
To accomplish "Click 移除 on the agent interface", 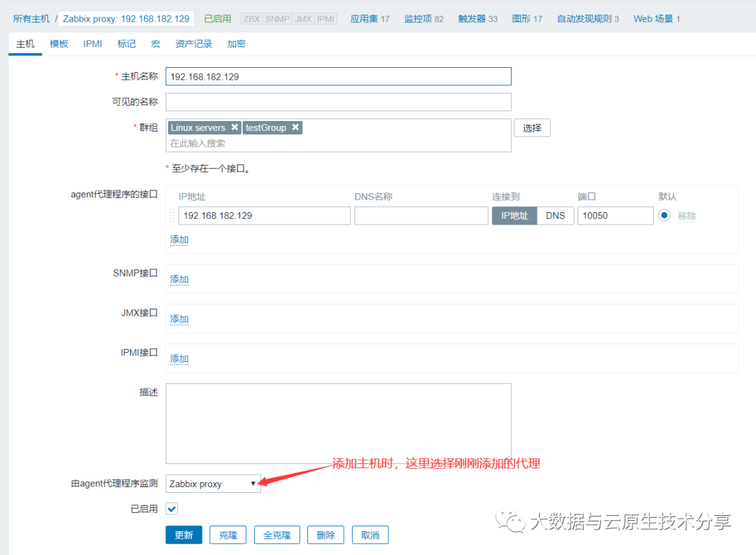I will [x=687, y=216].
